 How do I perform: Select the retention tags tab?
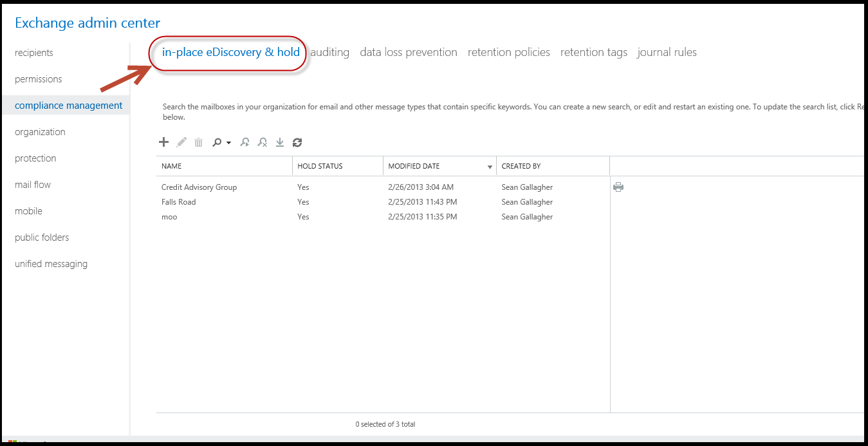594,52
